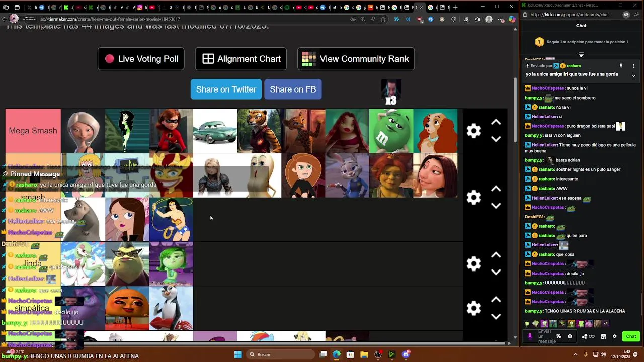Select Lady dog character image
The height and width of the screenshot is (362, 644).
[x=435, y=131]
